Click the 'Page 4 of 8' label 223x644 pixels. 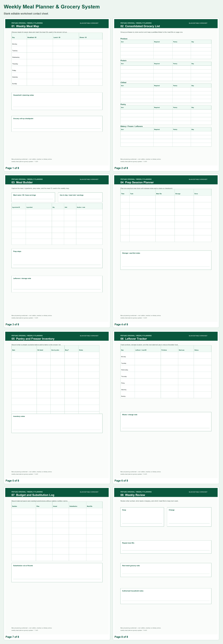click(x=121, y=325)
